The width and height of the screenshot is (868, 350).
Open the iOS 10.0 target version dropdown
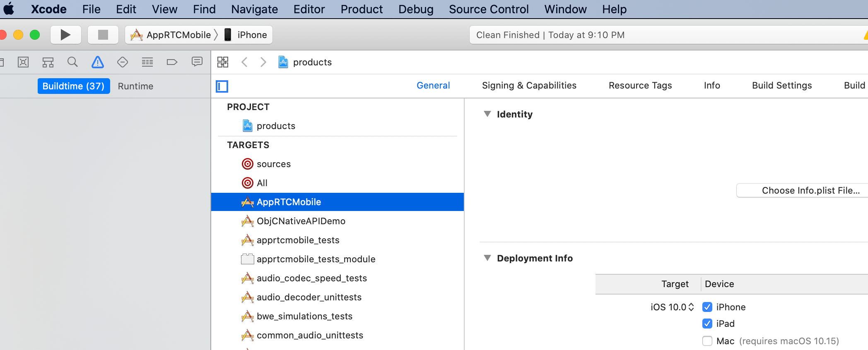(x=672, y=307)
